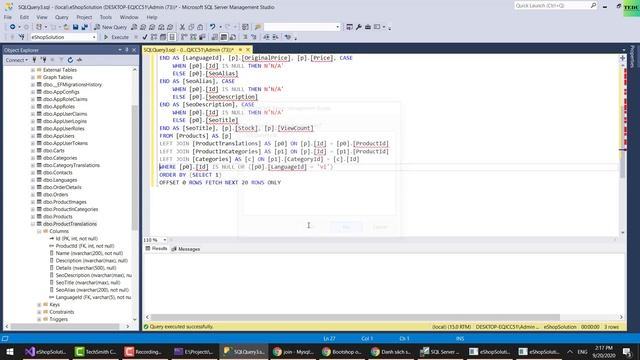Click the Increase Indent icon
640x360 pixels.
click(276, 37)
